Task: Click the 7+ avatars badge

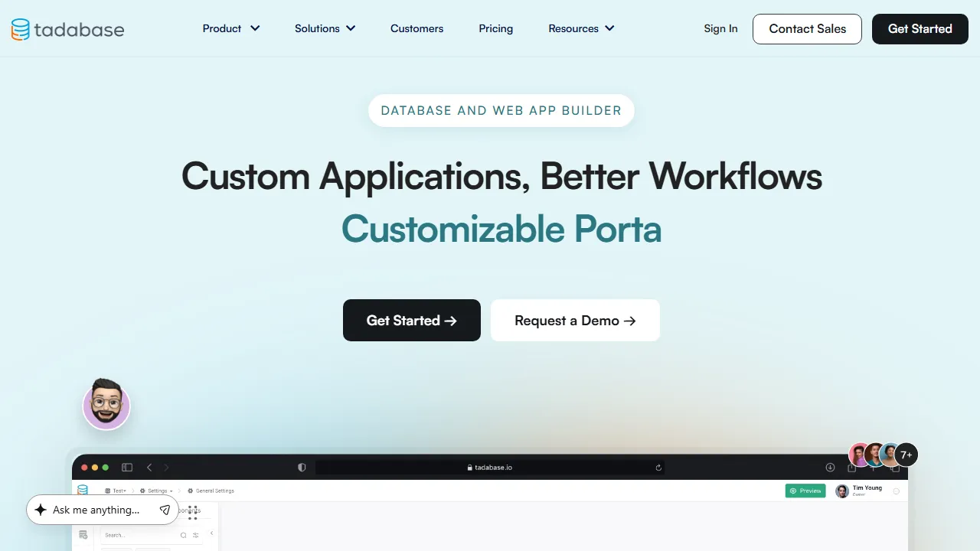Action: click(906, 455)
